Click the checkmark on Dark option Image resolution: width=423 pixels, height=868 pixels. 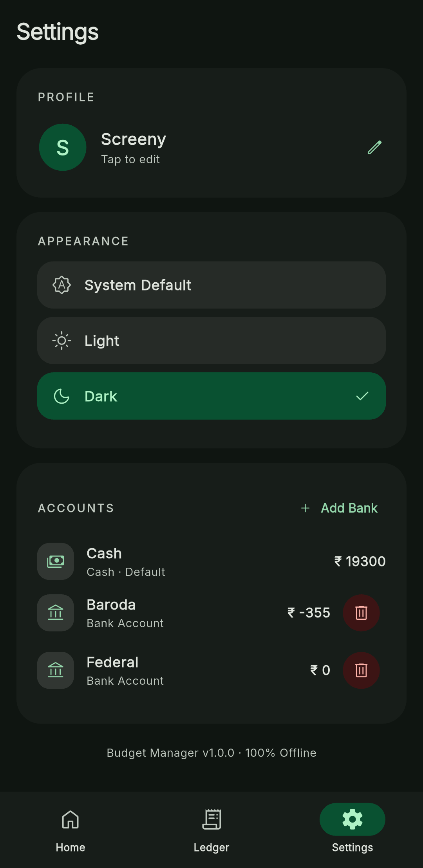click(362, 396)
